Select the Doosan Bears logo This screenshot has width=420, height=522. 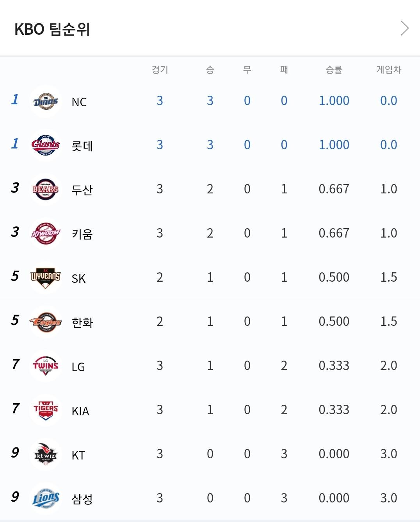pyautogui.click(x=46, y=189)
